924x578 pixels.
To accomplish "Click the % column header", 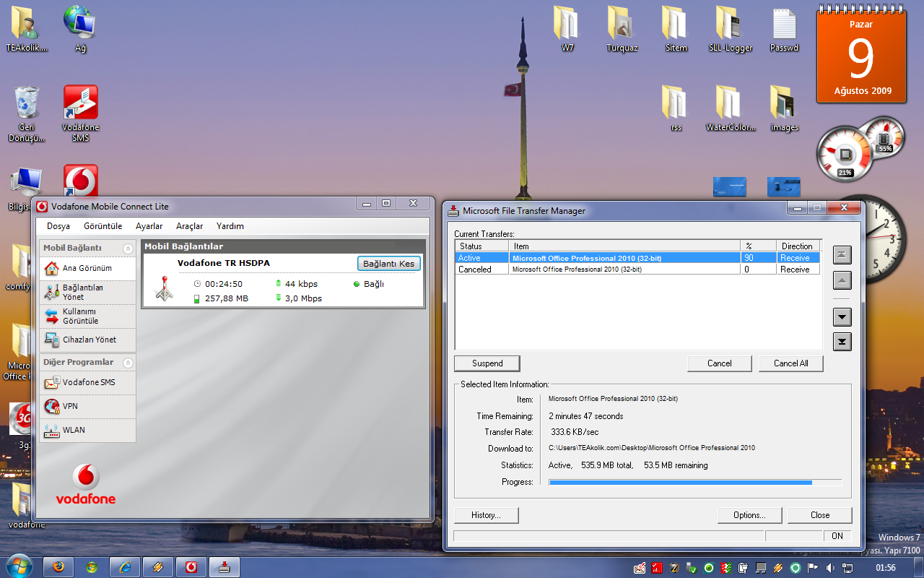I will pyautogui.click(x=759, y=246).
